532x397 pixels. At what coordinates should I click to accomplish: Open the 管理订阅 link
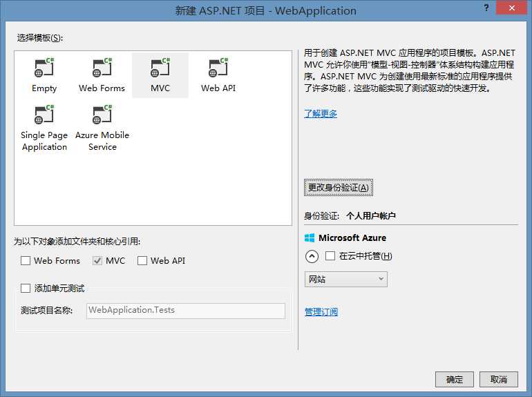pyautogui.click(x=321, y=311)
